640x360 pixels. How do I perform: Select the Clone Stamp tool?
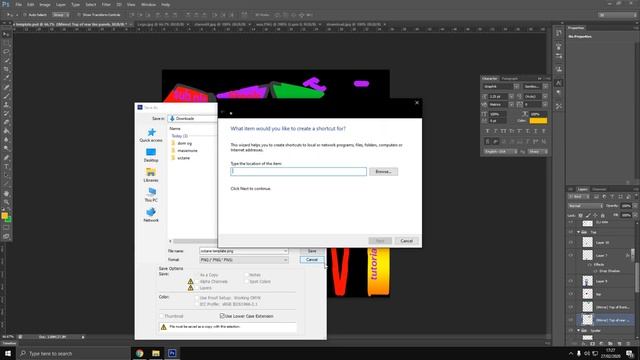pos(6,105)
